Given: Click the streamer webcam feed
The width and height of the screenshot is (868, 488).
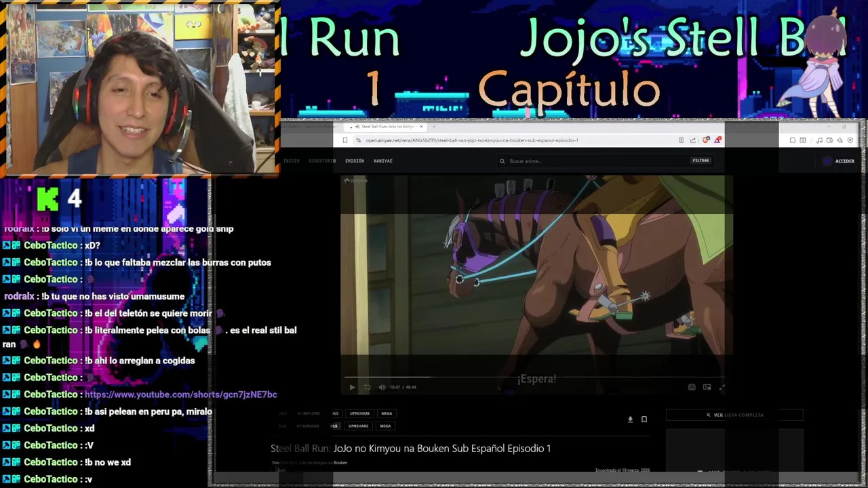Looking at the screenshot, I should pyautogui.click(x=140, y=88).
